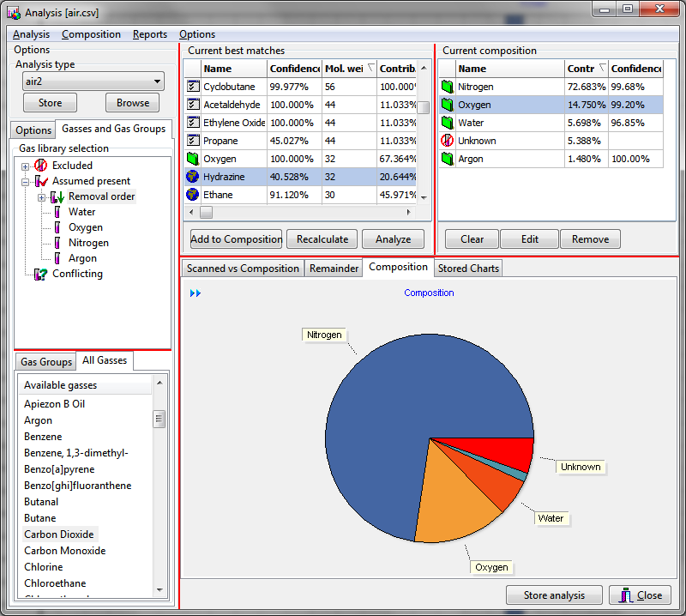Click the Unknown gas prohibited icon
Viewport: 686px width, 616px height.
[x=447, y=141]
